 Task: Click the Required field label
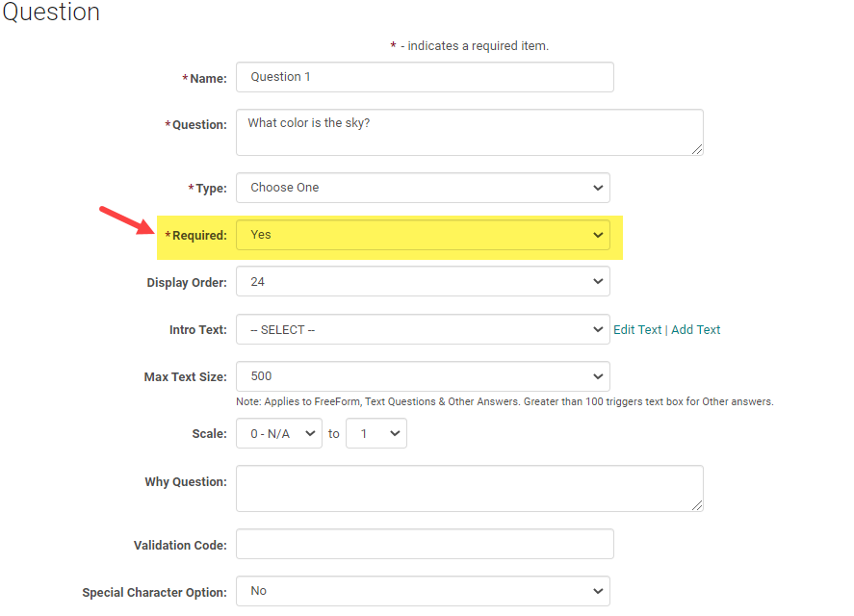click(x=199, y=236)
